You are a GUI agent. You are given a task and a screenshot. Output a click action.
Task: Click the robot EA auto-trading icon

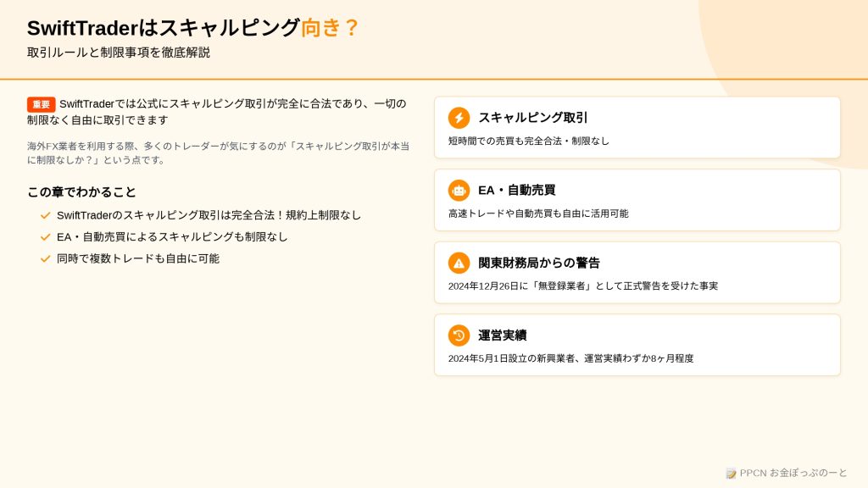click(459, 191)
